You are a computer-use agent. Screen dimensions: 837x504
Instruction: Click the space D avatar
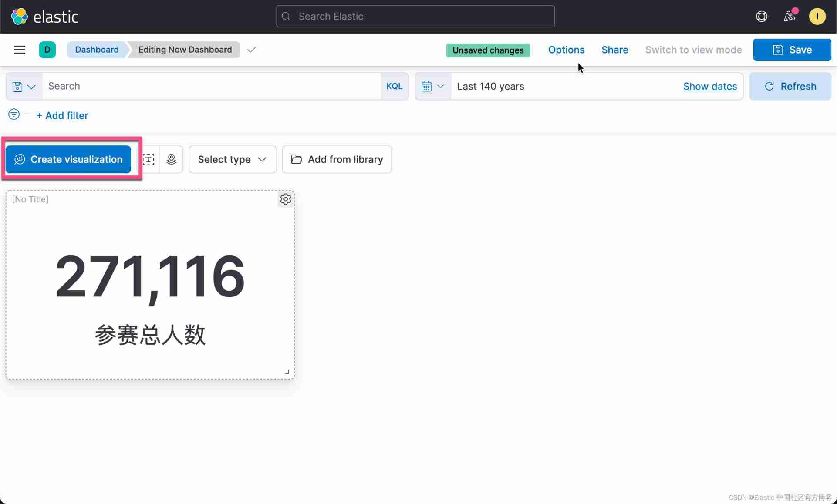tap(47, 50)
